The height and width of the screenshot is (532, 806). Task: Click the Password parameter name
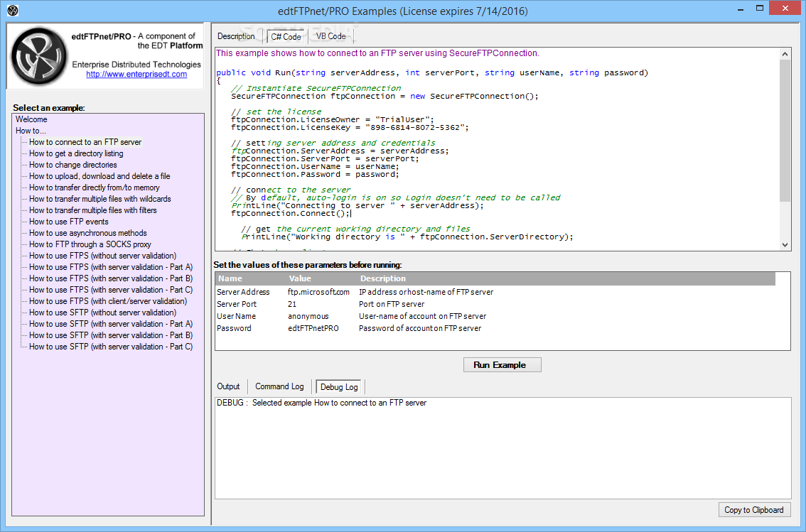[234, 328]
